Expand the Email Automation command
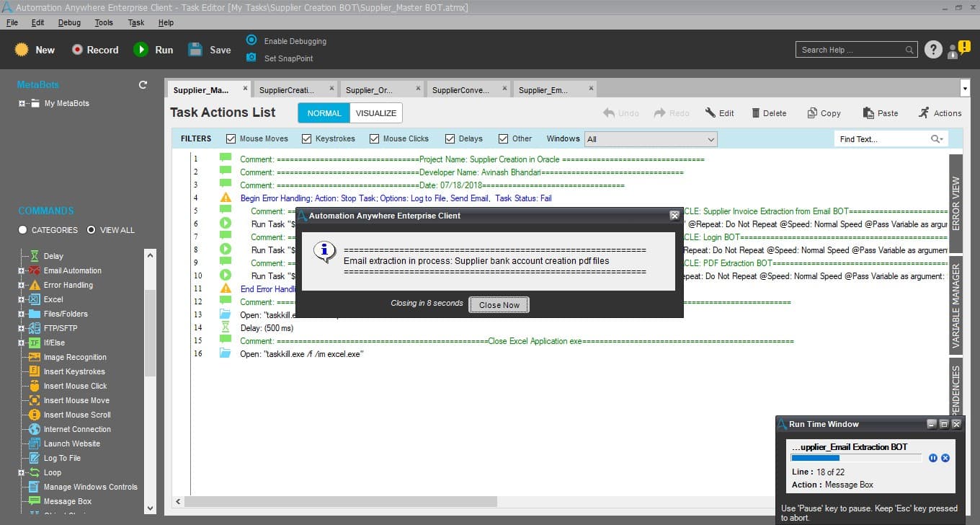This screenshot has width=980, height=525. pos(22,270)
